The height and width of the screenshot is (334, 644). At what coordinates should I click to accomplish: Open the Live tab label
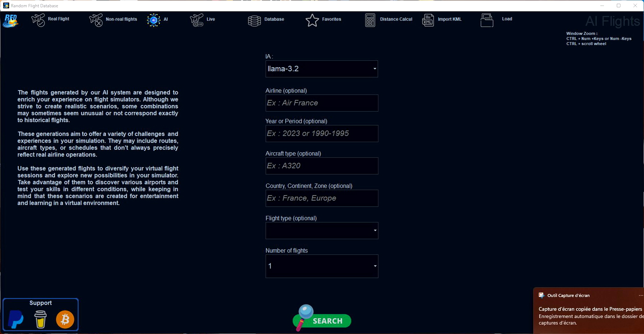pos(211,19)
